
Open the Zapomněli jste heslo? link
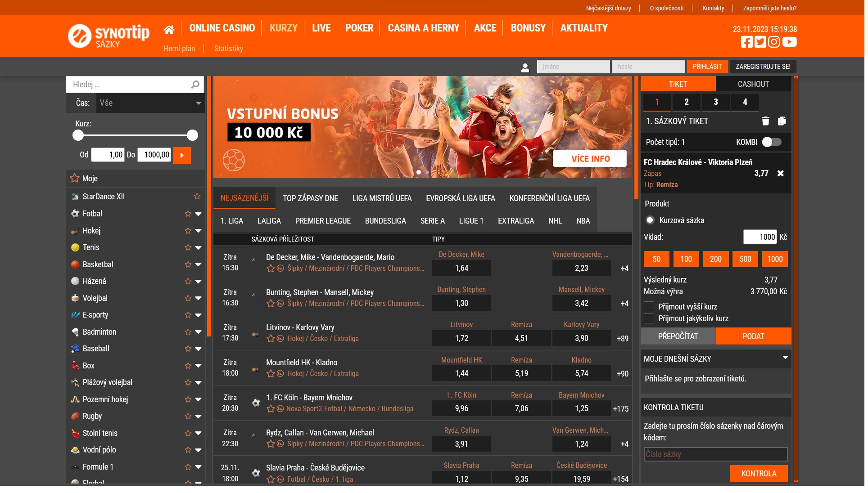(x=769, y=8)
